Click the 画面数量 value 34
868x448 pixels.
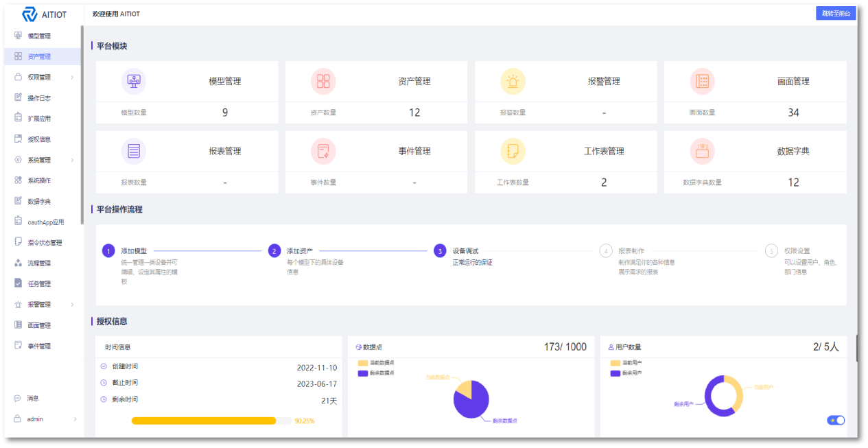[793, 113]
